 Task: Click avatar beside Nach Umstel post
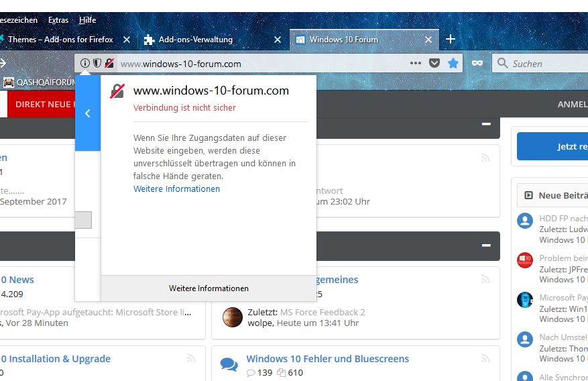525,339
